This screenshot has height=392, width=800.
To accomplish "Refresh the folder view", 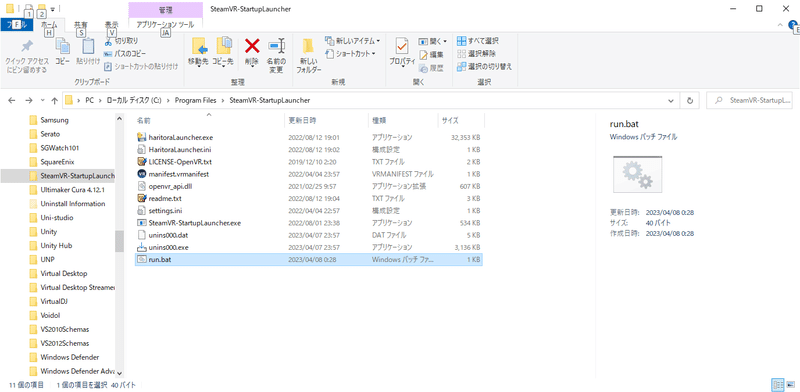I will [690, 101].
